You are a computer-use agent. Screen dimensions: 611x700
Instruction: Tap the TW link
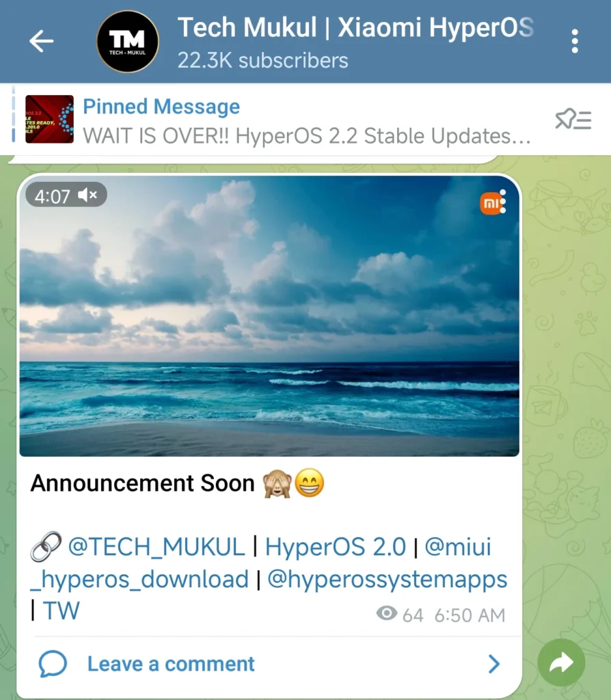coord(62,610)
